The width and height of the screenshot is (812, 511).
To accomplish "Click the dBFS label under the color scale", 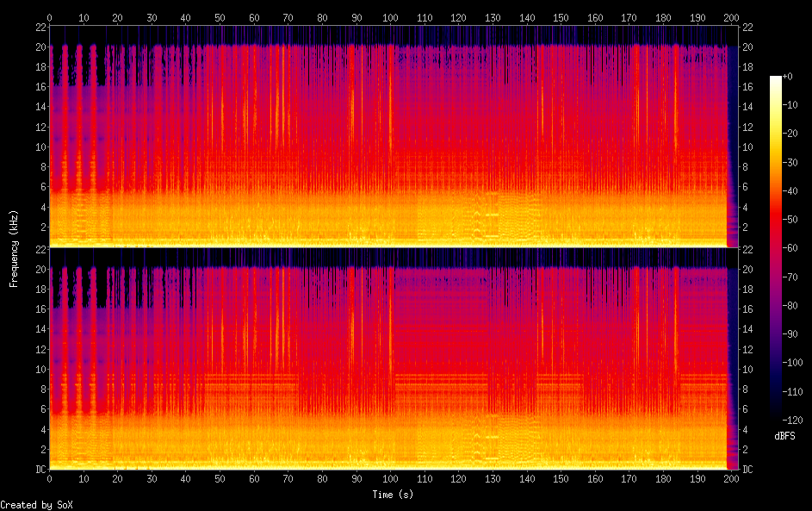I will point(784,436).
